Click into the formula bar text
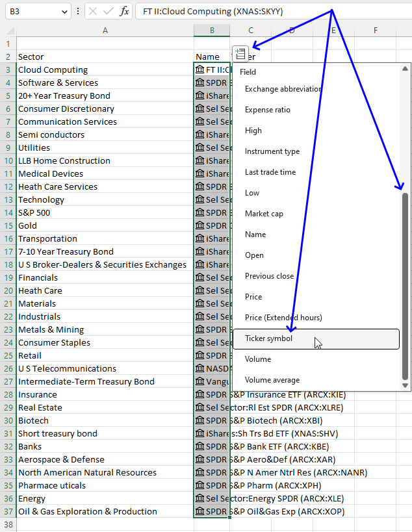Viewport: 412px width, 532px height. [x=274, y=12]
